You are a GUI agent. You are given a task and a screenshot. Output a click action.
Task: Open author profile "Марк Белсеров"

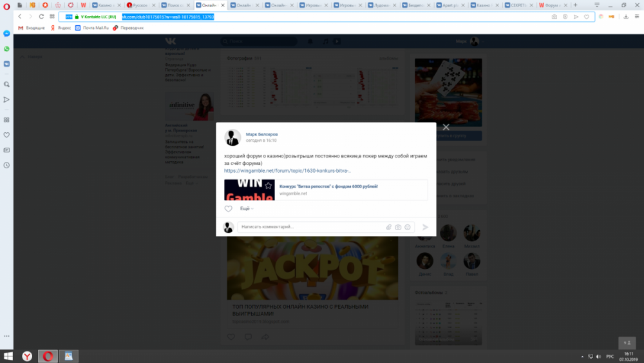pos(261,134)
